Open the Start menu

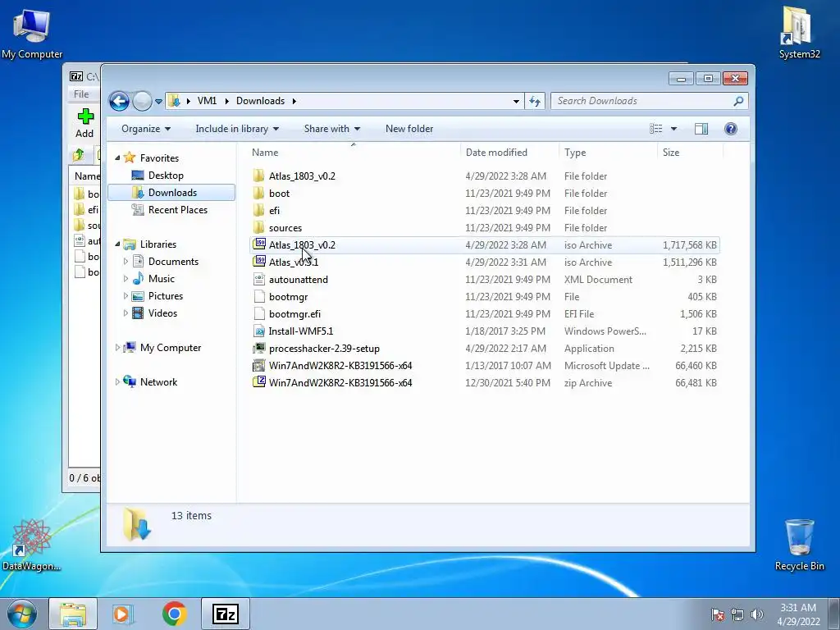tap(22, 614)
